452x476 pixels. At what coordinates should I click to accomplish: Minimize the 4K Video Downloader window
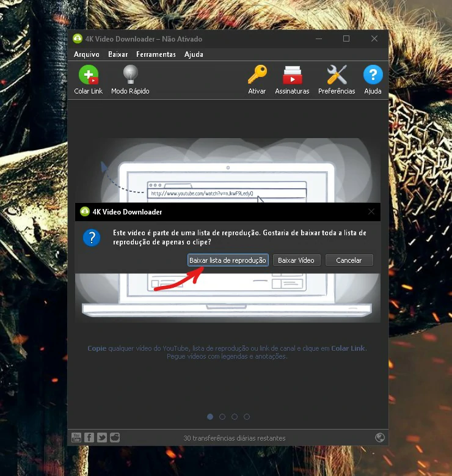(x=319, y=39)
